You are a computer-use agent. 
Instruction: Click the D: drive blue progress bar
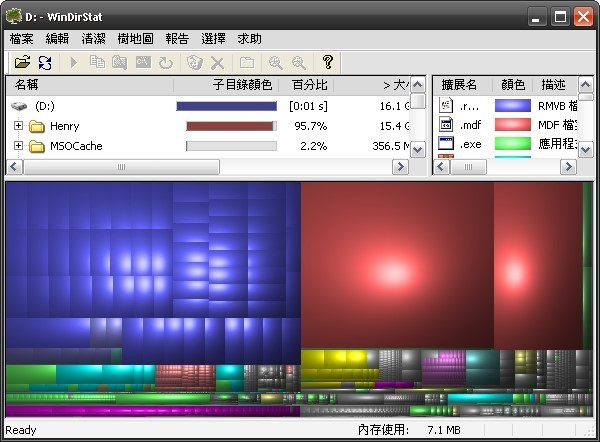[x=227, y=106]
